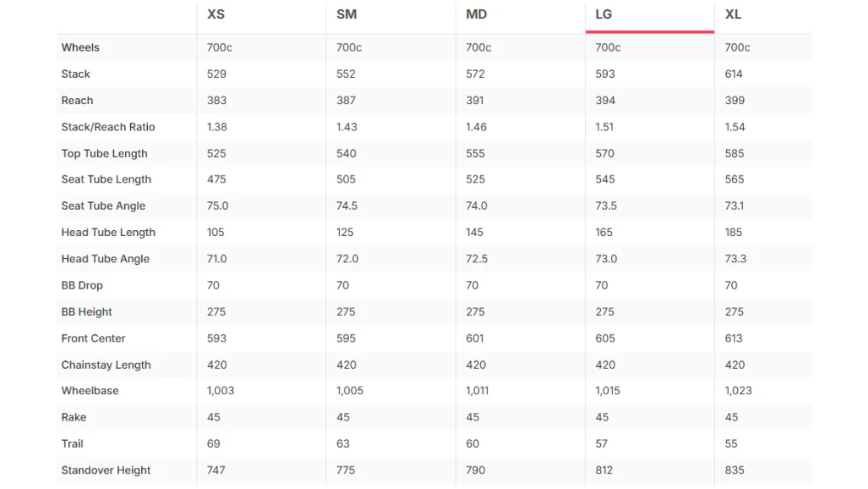The height and width of the screenshot is (489, 868).
Task: Select the MD size column header
Action: (476, 14)
